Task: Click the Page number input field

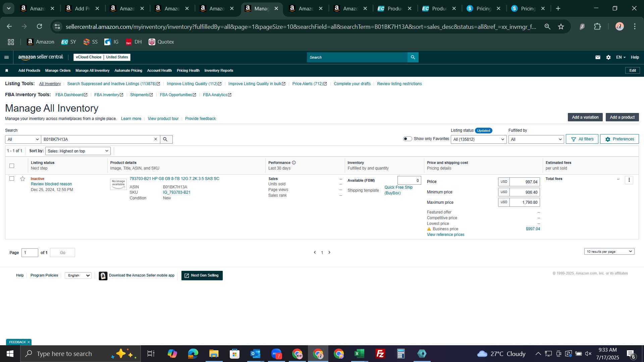Action: (x=30, y=253)
